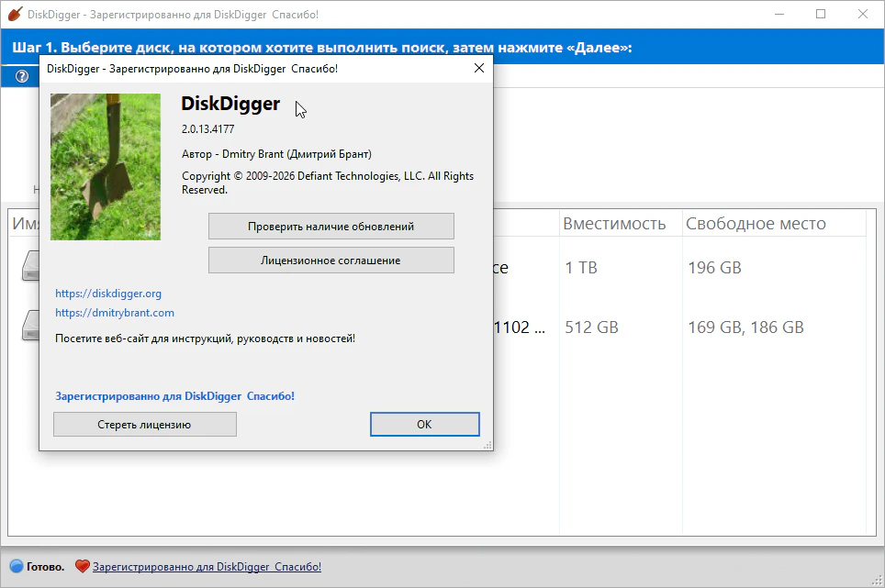Screen dimensions: 885x588
Task: Select the second drive icon in the list
Action: [x=28, y=327]
